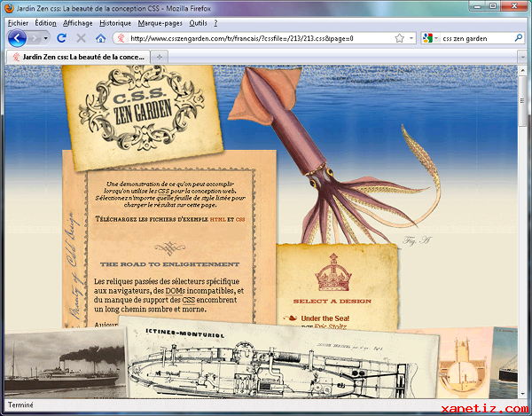532x416 pixels.
Task: Click the HTML example file link
Action: [218, 220]
